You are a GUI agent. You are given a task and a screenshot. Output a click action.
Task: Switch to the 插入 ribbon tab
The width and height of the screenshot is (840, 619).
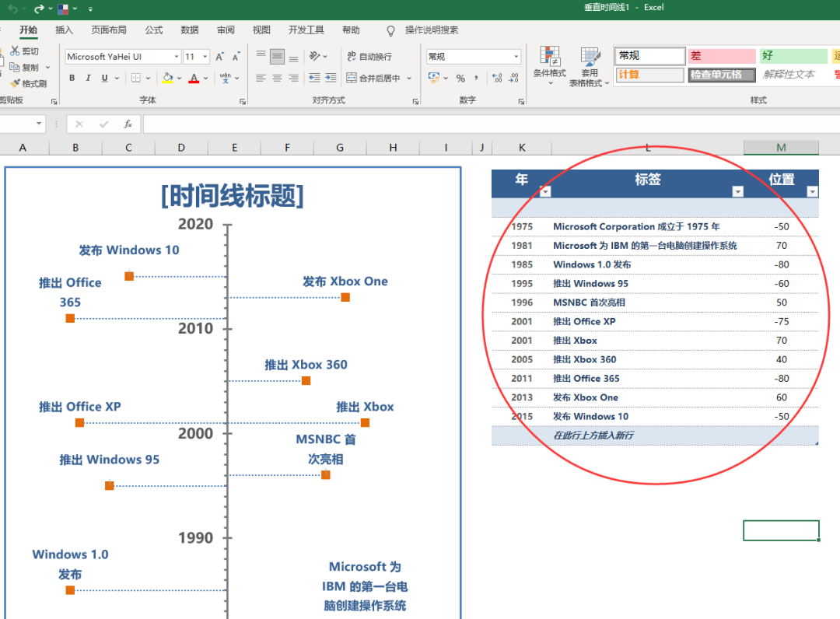pos(64,30)
